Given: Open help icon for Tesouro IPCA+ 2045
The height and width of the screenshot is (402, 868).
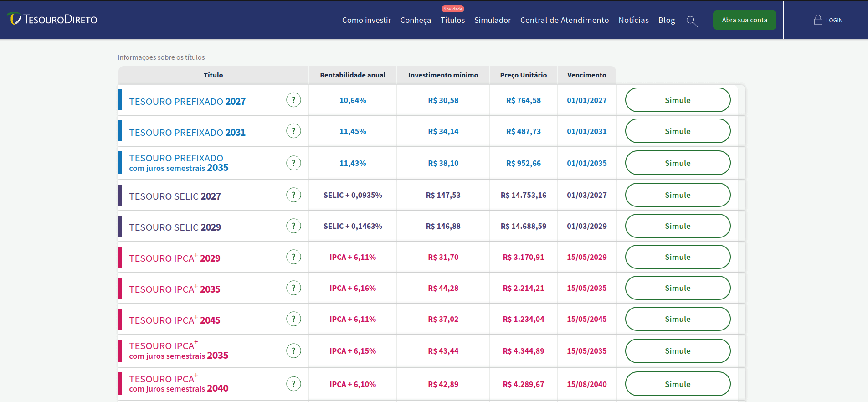Looking at the screenshot, I should click(x=293, y=319).
